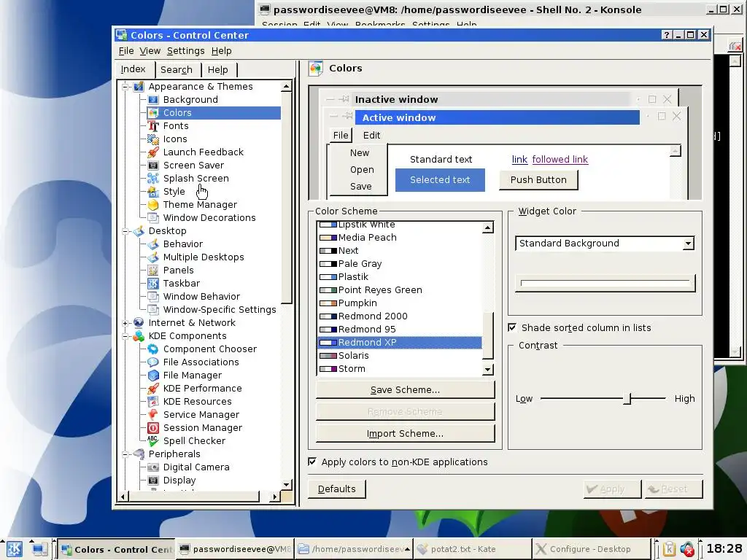Open the Help menu in menu bar
This screenshot has width=747, height=560.
pos(222,51)
